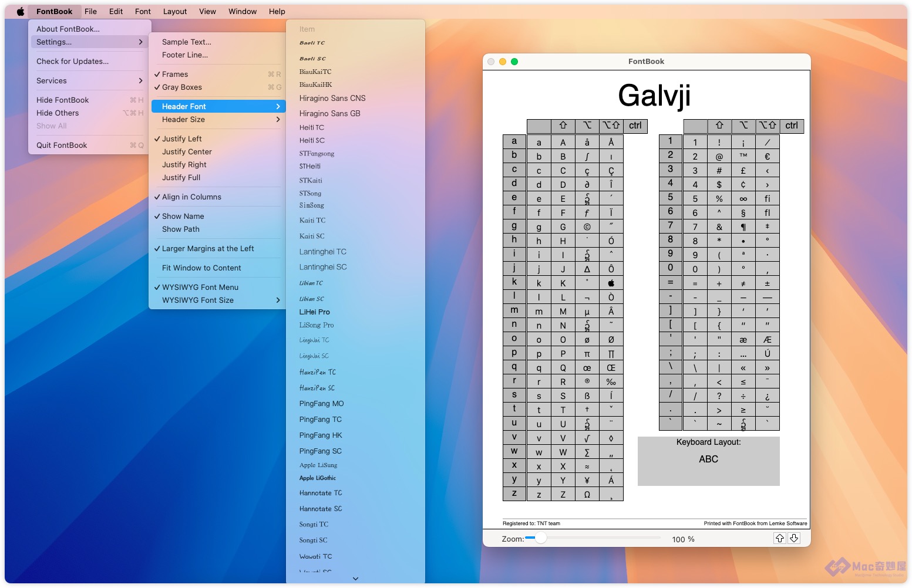912x588 pixels.
Task: Open the Font menu
Action: click(143, 11)
